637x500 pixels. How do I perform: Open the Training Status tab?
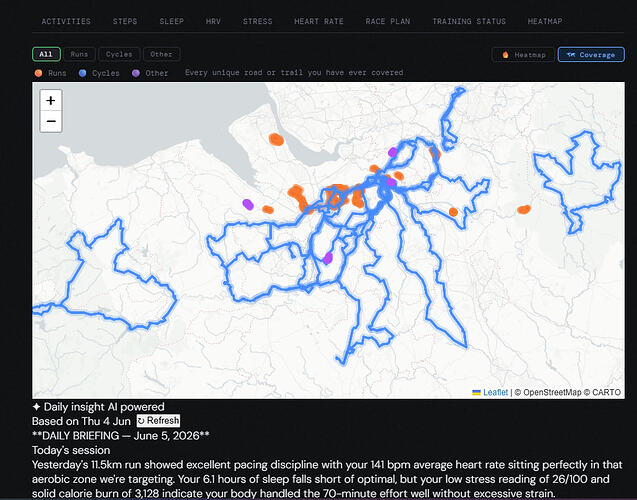(469, 21)
